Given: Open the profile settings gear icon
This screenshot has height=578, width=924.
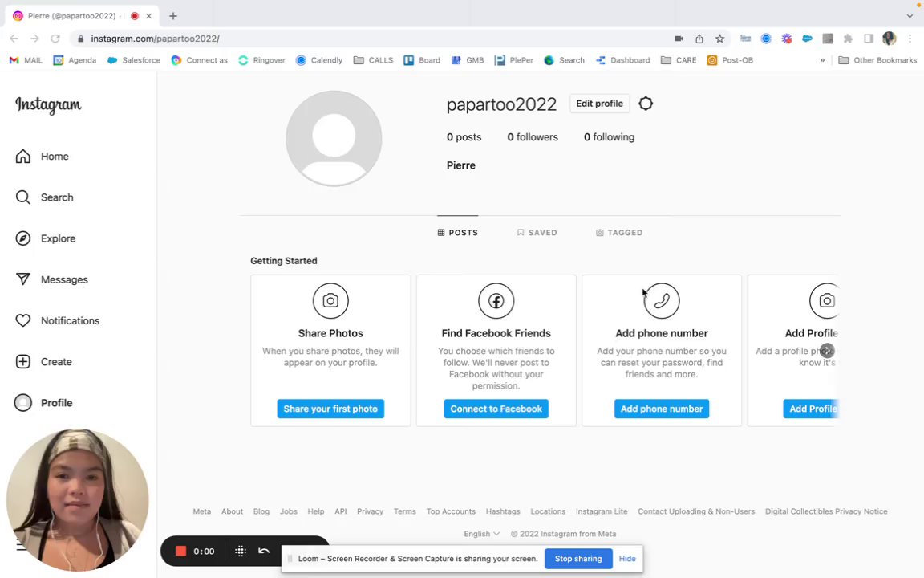Looking at the screenshot, I should pos(646,104).
